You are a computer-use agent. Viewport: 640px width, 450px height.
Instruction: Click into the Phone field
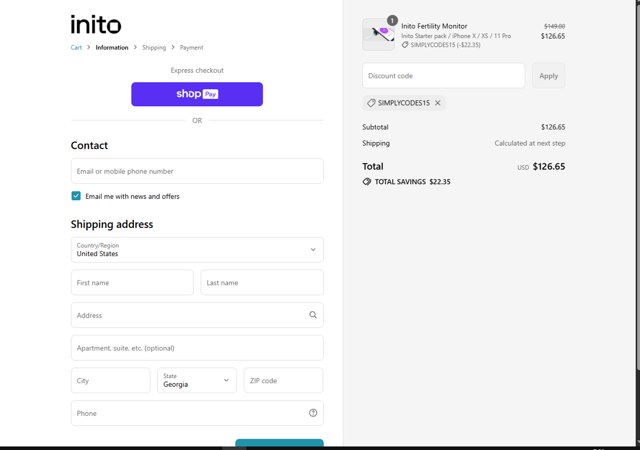pyautogui.click(x=197, y=413)
